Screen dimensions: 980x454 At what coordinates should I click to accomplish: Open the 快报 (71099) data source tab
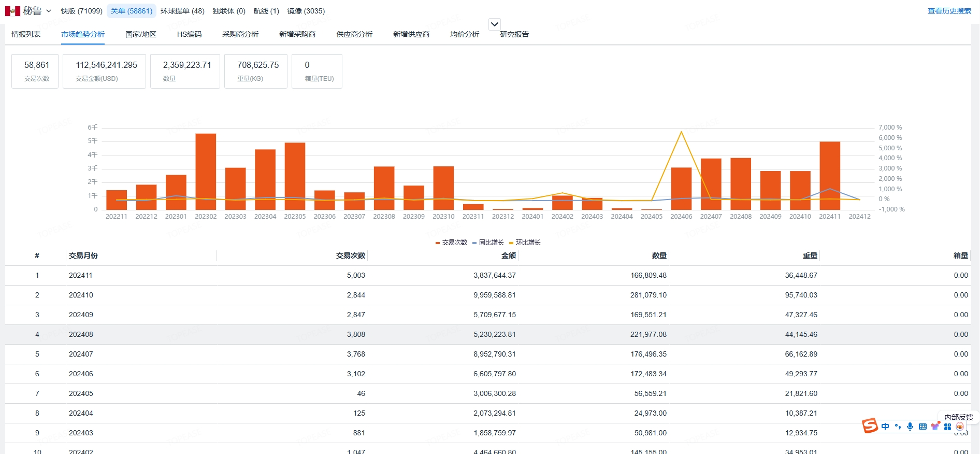pyautogui.click(x=82, y=11)
